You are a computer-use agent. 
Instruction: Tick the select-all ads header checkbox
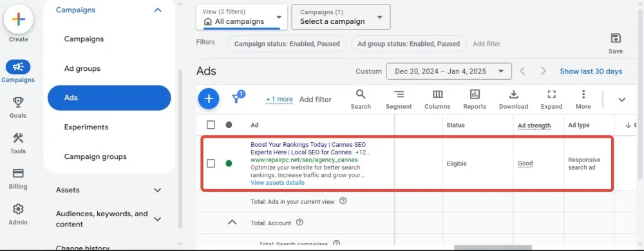(211, 125)
